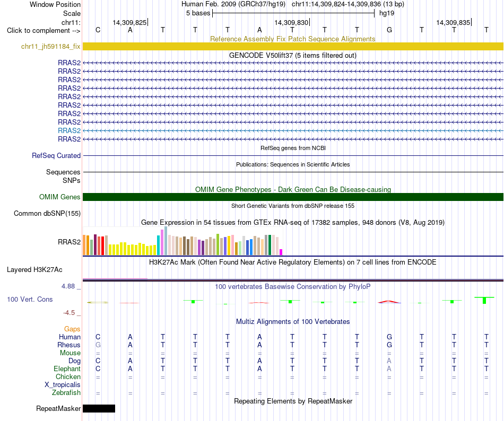Viewport: 504px width, 421px height.
Task: Click the SNPs publications track label
Action: 72,180
